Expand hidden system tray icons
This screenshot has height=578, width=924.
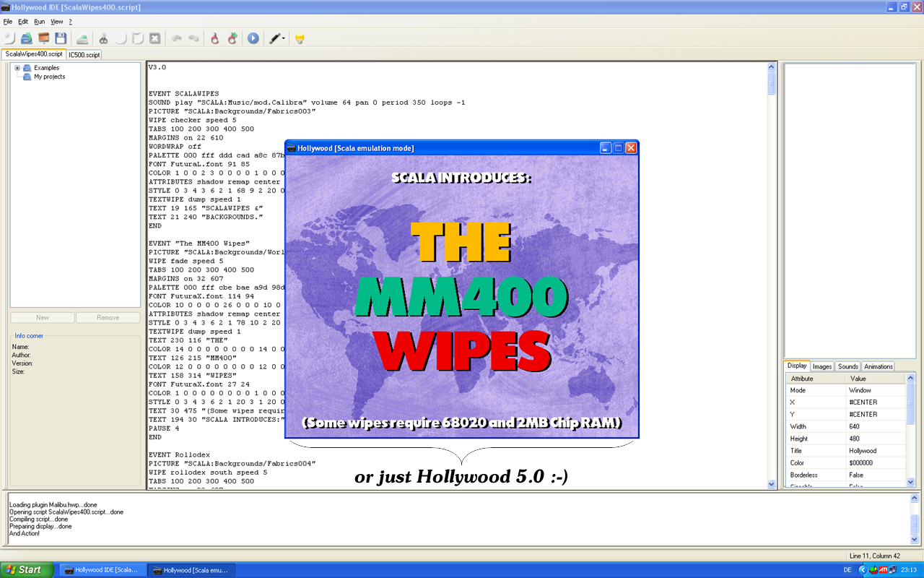pyautogui.click(x=863, y=570)
